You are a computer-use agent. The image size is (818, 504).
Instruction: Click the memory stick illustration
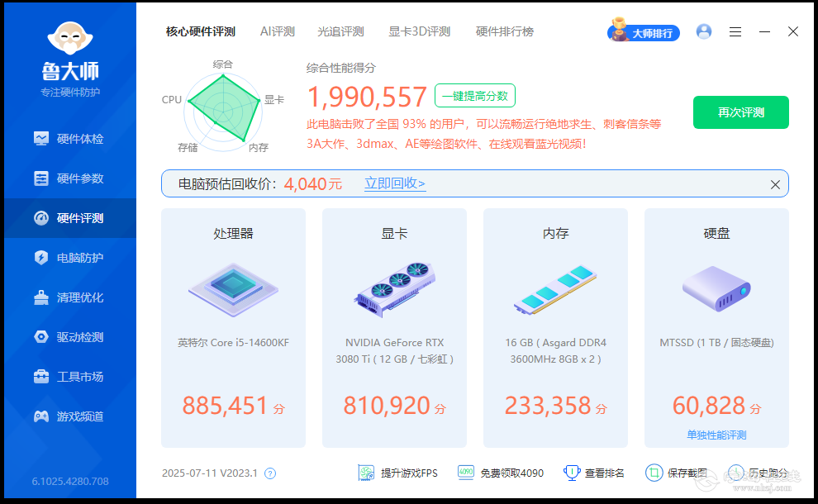pyautogui.click(x=555, y=289)
